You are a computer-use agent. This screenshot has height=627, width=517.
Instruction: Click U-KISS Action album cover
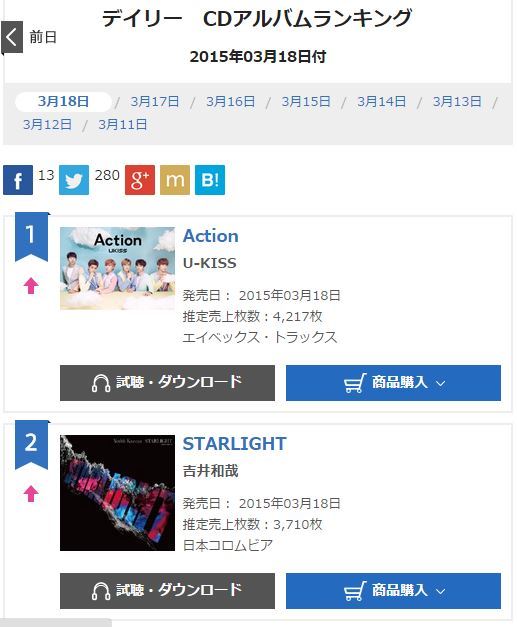coord(118,268)
